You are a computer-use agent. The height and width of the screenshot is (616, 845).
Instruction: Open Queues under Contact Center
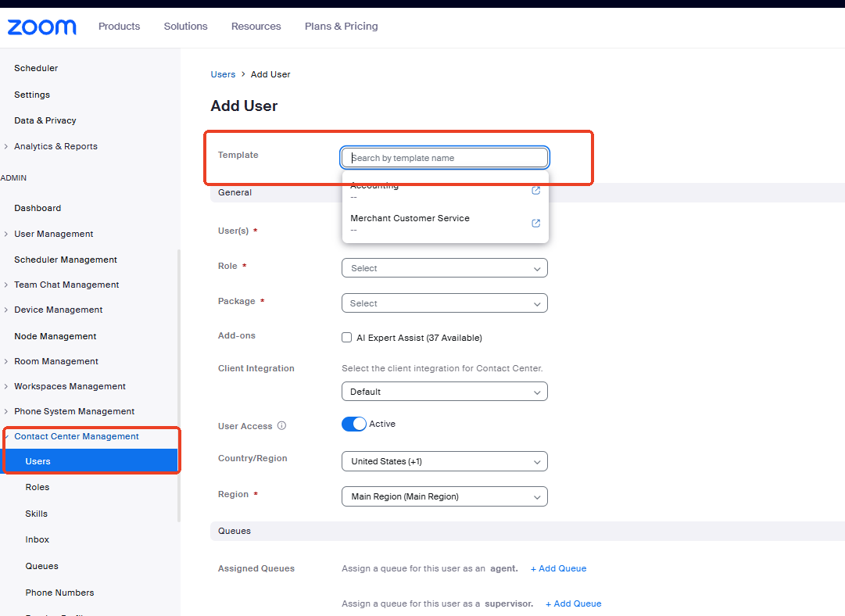pos(41,566)
